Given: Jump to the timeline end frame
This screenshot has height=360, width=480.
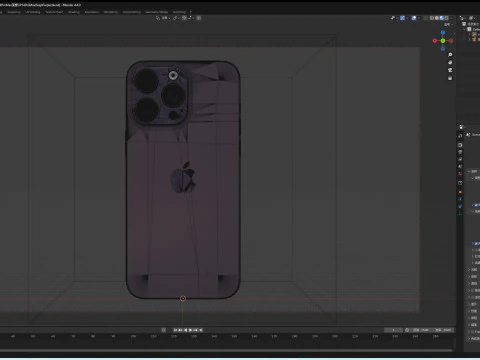Looking at the screenshot, I should [x=201, y=330].
